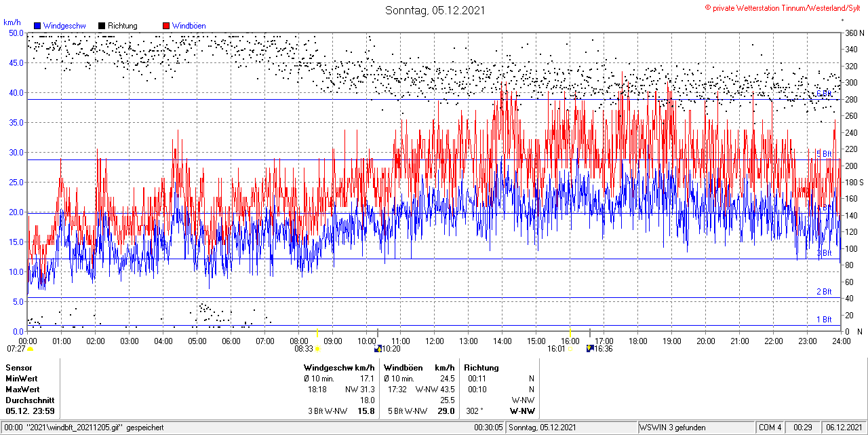
Task: Click the 00:29 status bar field
Action: coord(803,428)
